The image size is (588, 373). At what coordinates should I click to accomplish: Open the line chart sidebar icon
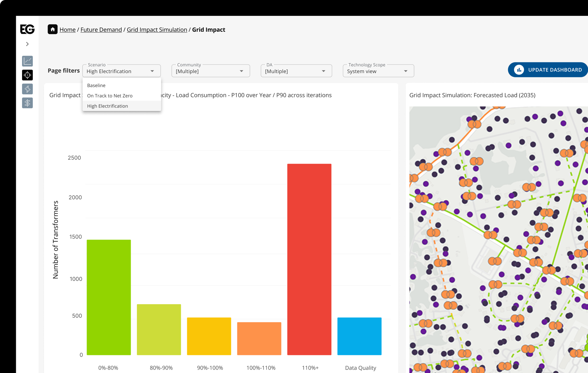[x=27, y=61]
